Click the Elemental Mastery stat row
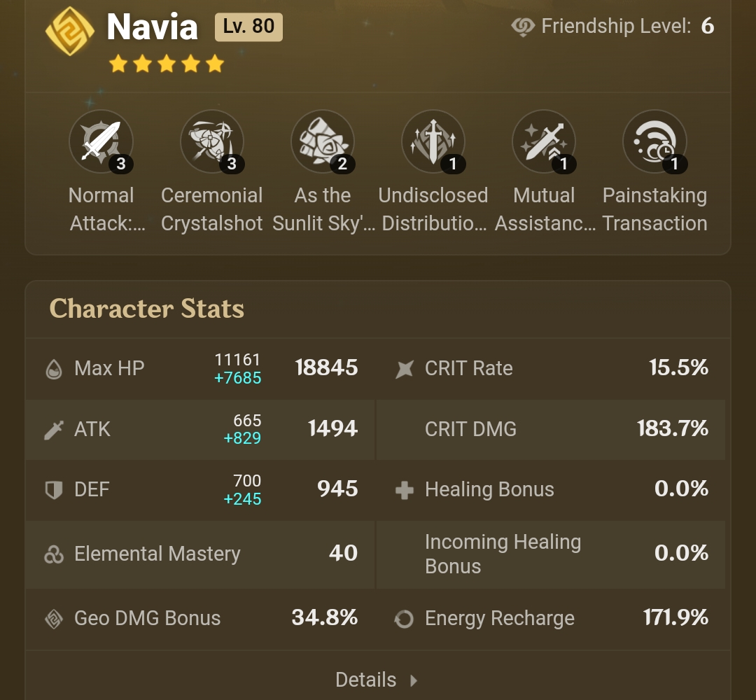The image size is (756, 700). pos(157,554)
